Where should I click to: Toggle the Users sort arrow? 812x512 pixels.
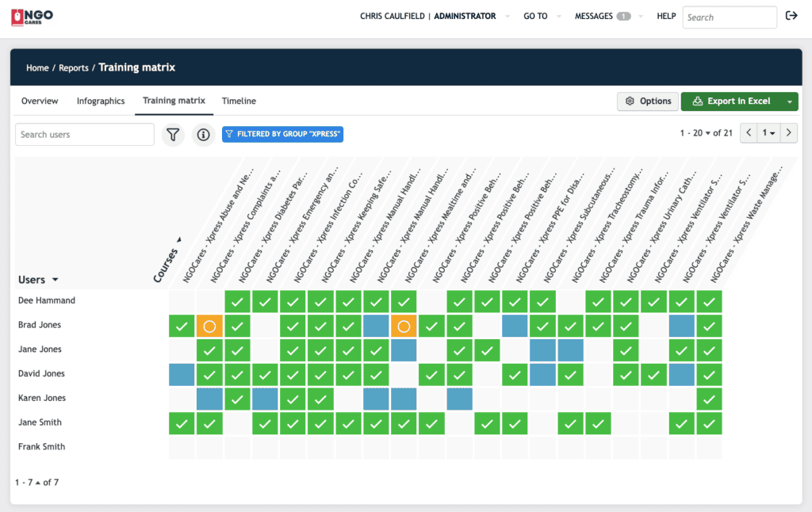tap(55, 280)
